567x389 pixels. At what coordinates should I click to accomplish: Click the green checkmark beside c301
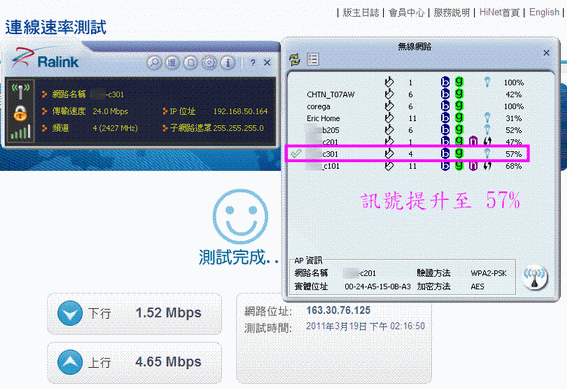(296, 154)
